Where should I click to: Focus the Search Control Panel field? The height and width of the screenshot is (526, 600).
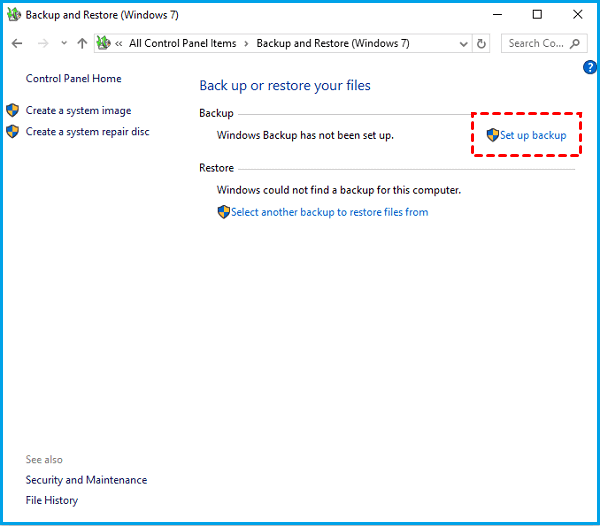[x=544, y=44]
